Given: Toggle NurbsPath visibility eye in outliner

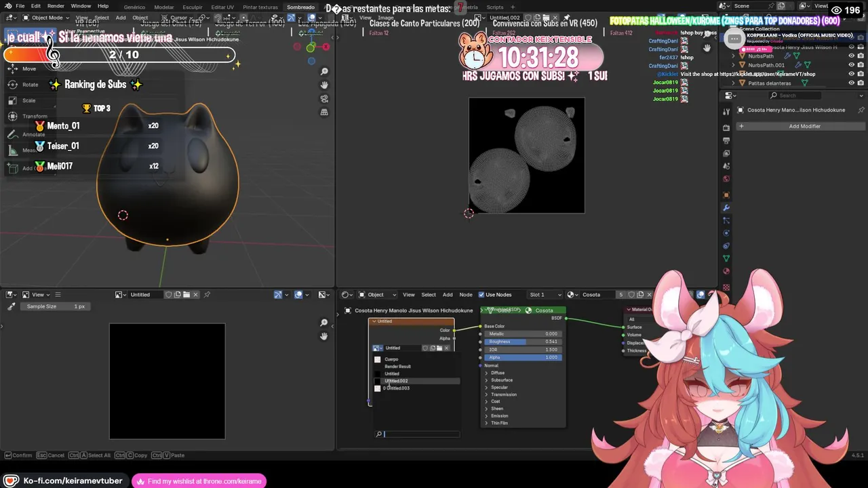Looking at the screenshot, I should click(852, 56).
